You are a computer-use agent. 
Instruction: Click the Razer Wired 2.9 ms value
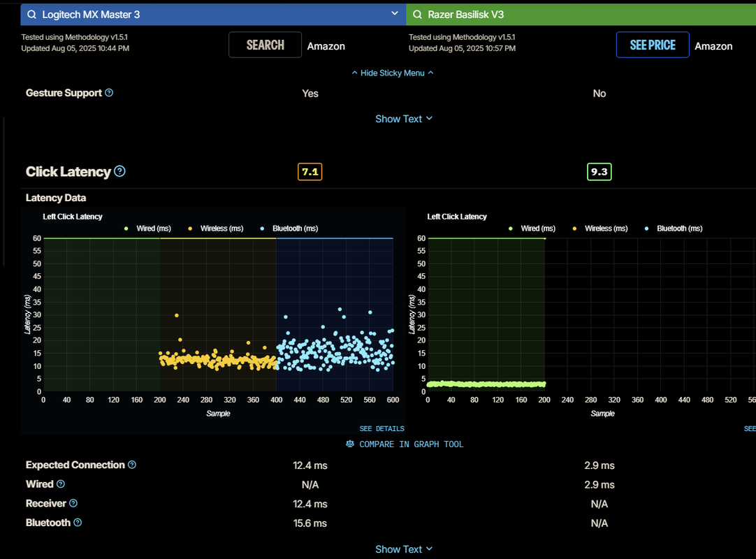tap(599, 485)
